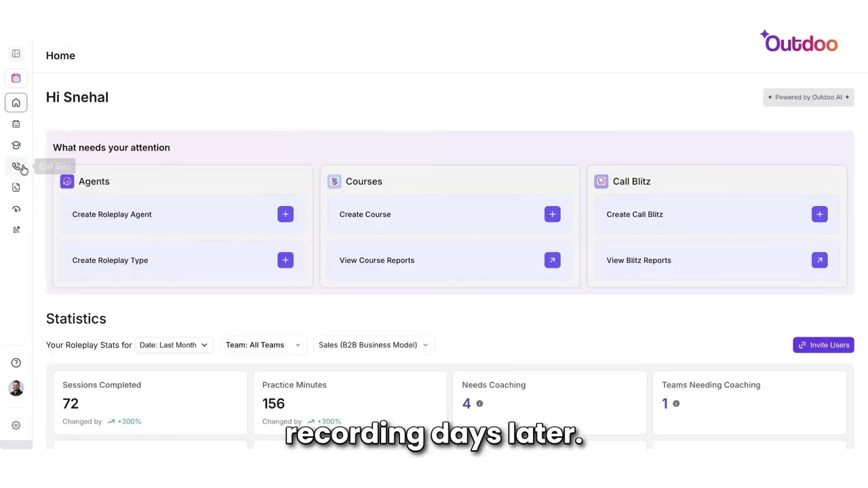
Task: Expand the Team: All Teams dropdown
Action: 262,345
